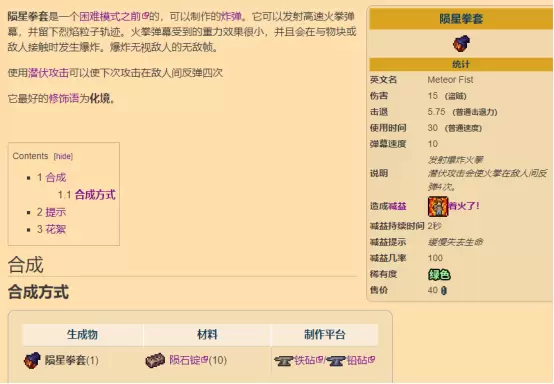554x384 pixels.
Task: Click the 制作平台 column header
Action: (325, 335)
